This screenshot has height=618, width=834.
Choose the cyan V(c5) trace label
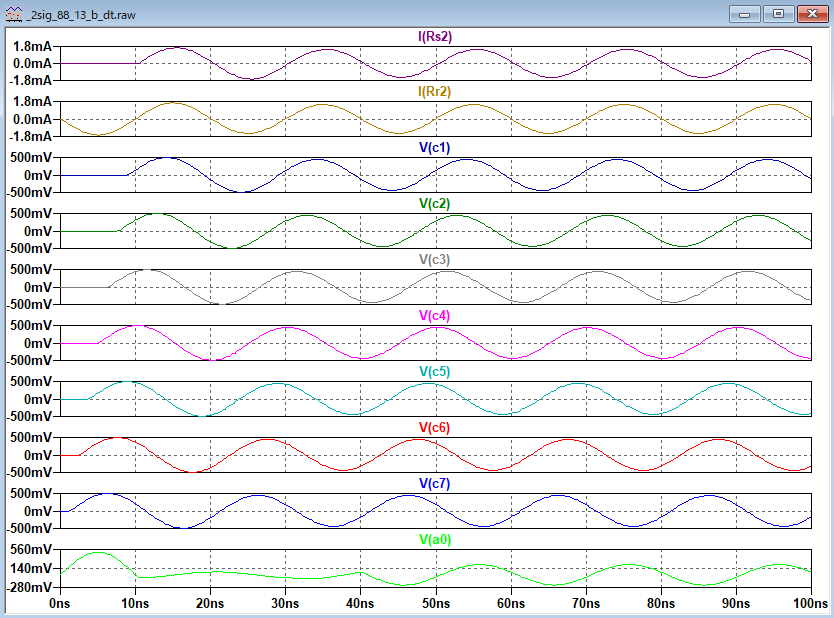click(x=434, y=372)
